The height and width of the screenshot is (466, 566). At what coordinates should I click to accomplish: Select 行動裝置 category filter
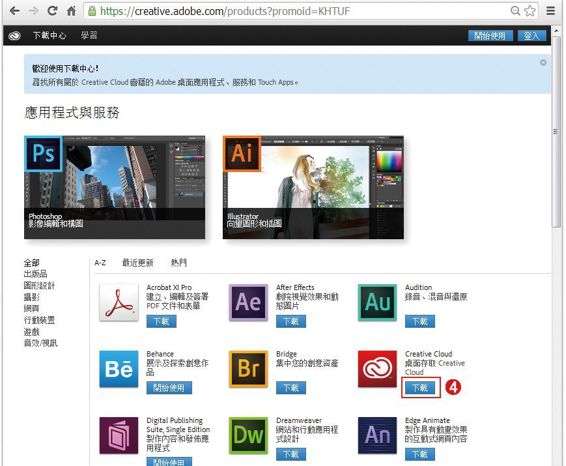(x=39, y=320)
